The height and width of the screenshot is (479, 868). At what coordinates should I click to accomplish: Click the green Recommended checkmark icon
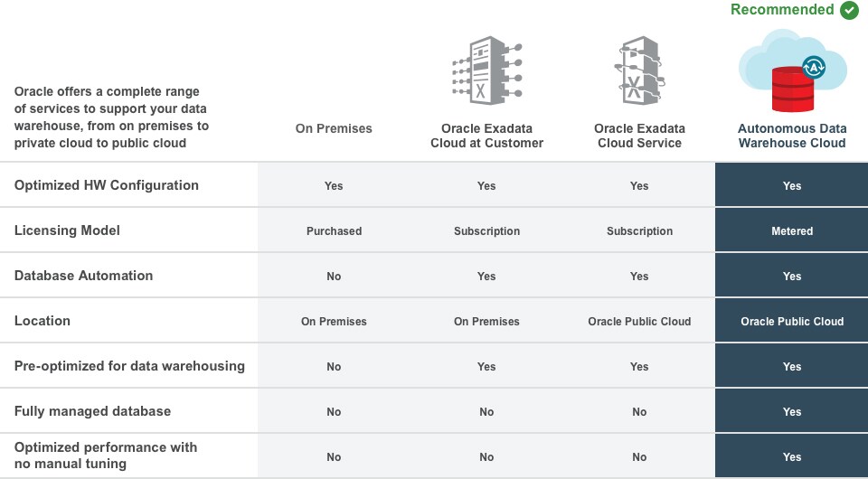pos(848,10)
